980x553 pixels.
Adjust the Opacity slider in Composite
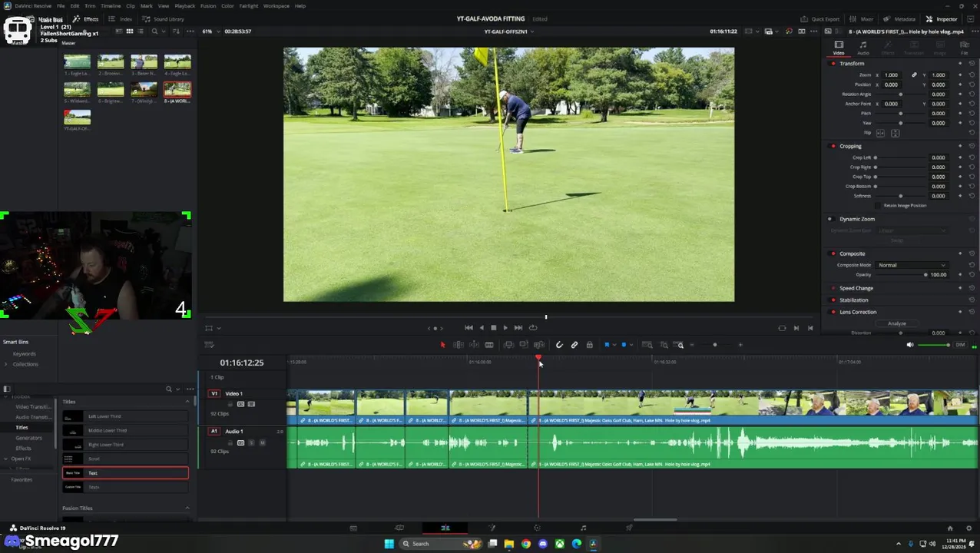tap(901, 275)
